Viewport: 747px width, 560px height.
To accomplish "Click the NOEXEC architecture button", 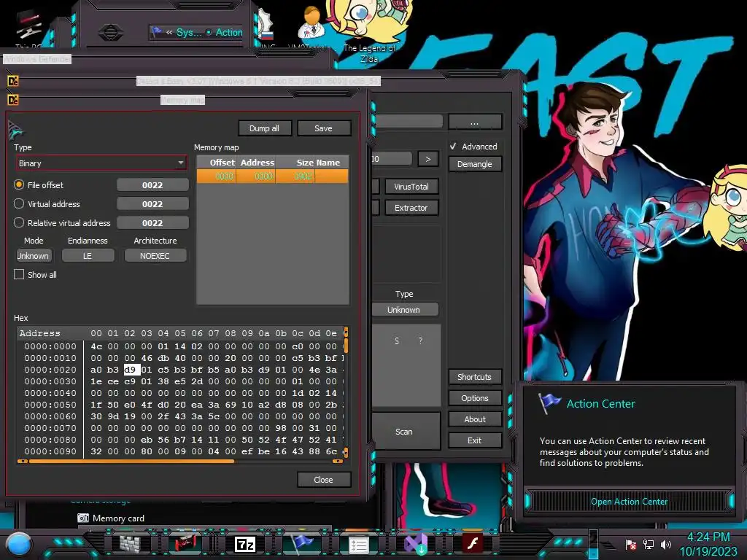I will coord(155,256).
